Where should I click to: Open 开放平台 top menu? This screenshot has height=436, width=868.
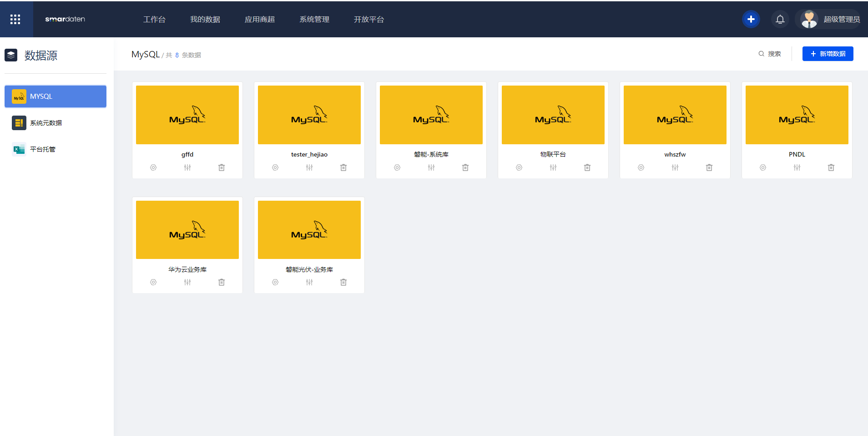[x=369, y=19]
